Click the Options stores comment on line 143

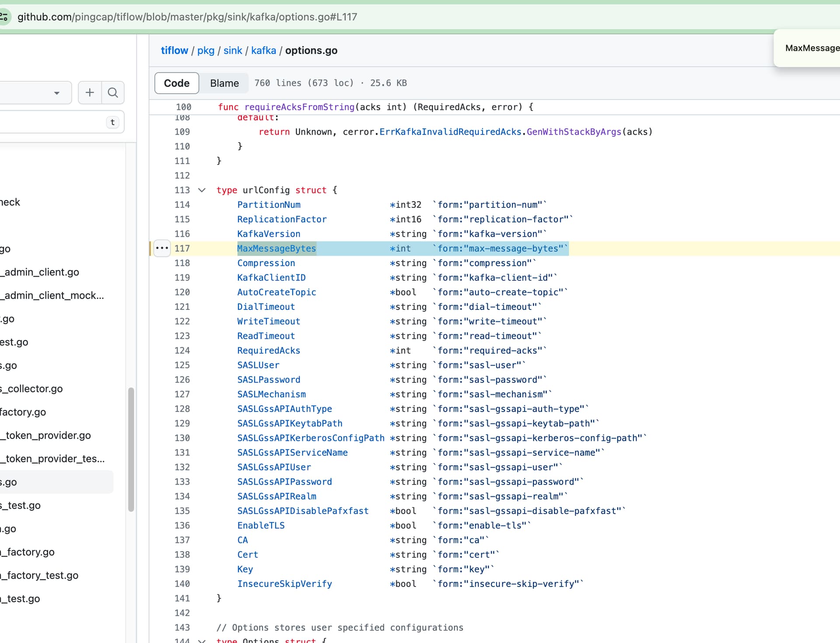click(339, 628)
